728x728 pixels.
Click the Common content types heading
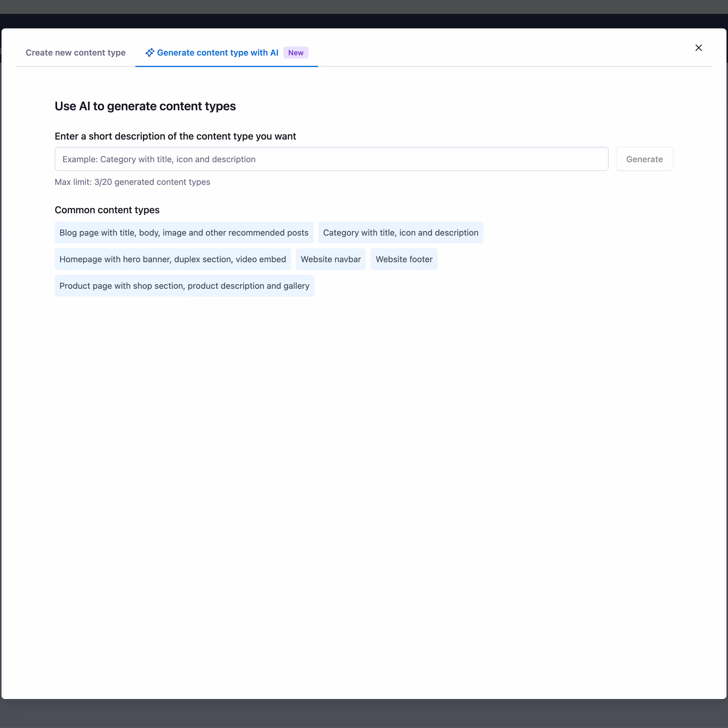(x=107, y=210)
